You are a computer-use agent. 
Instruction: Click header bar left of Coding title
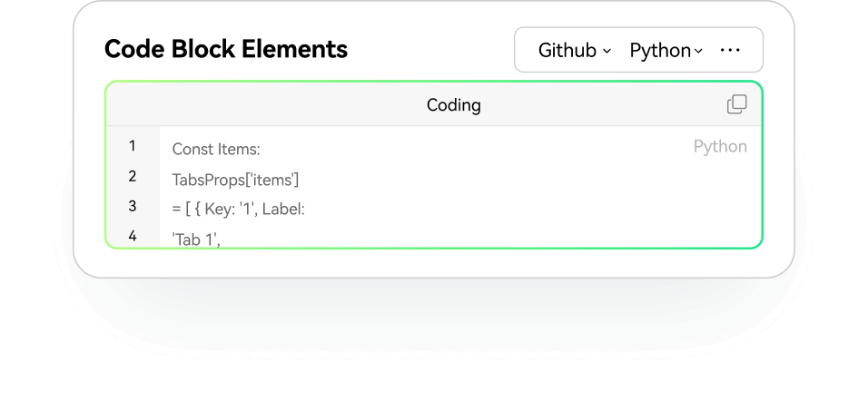pos(272,105)
